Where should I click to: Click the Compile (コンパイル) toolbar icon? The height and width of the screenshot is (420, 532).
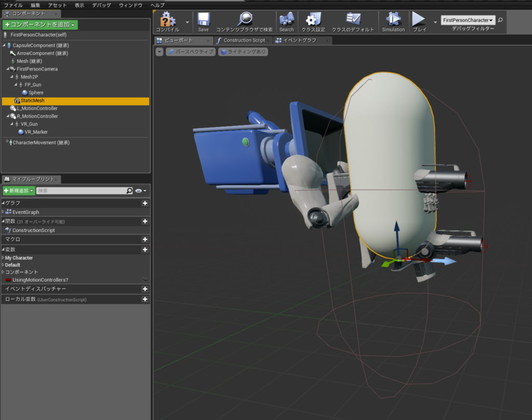[167, 20]
